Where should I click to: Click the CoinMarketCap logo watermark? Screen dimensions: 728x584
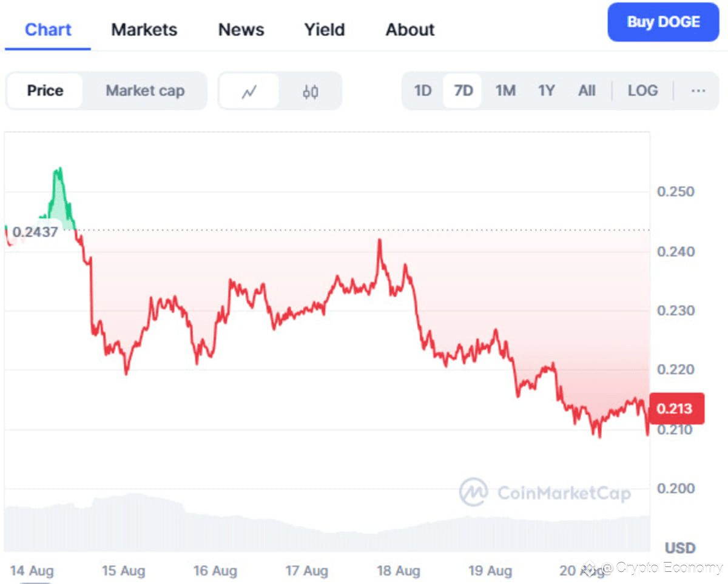tap(545, 492)
